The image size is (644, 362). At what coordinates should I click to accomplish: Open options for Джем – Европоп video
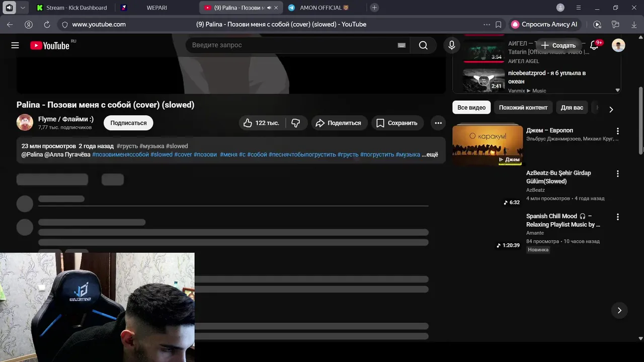(618, 131)
